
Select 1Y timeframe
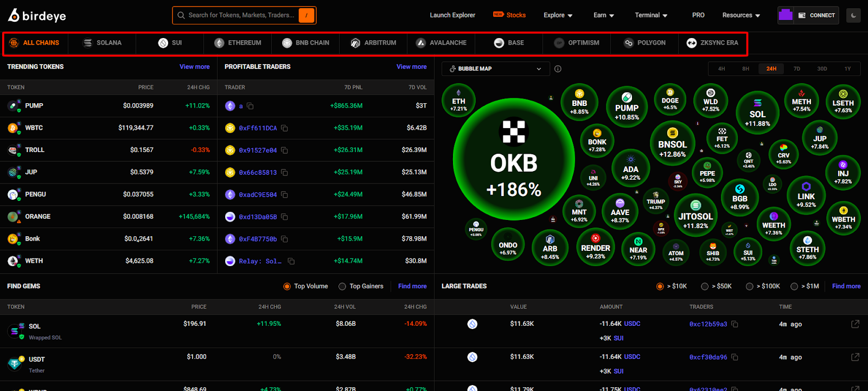(x=847, y=69)
